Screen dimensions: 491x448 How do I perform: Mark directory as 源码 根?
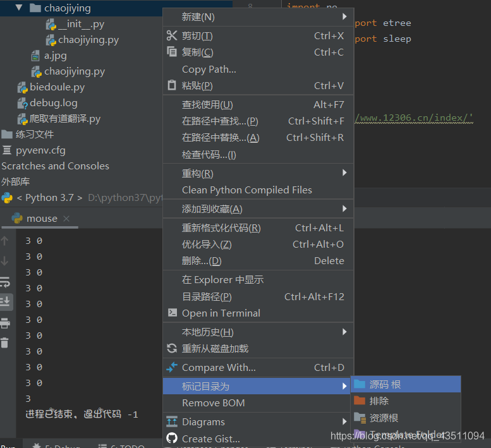coord(406,384)
